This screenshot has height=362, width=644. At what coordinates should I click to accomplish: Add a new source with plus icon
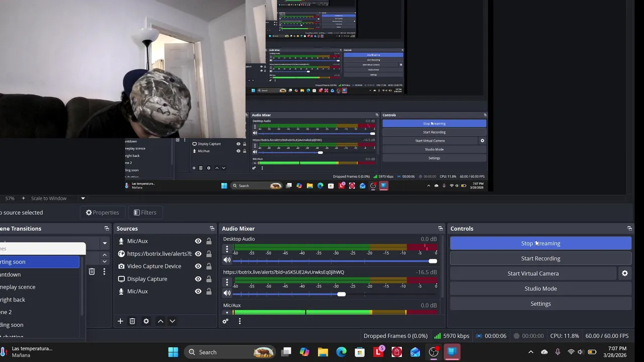pos(120,321)
